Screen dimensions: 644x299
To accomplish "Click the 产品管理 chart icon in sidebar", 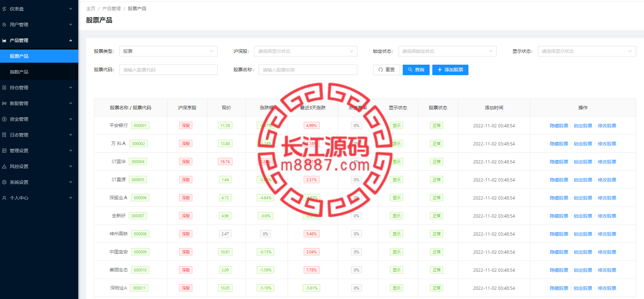I will pos(4,40).
